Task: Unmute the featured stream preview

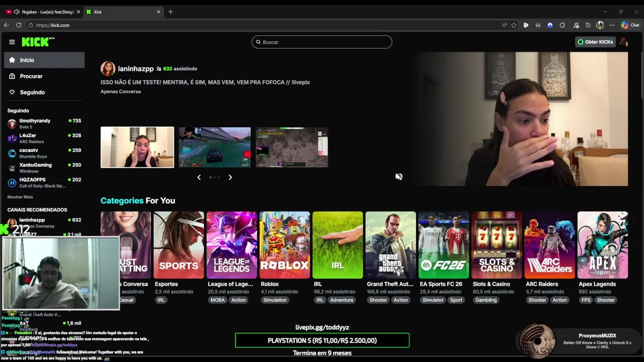Action: coord(399,176)
